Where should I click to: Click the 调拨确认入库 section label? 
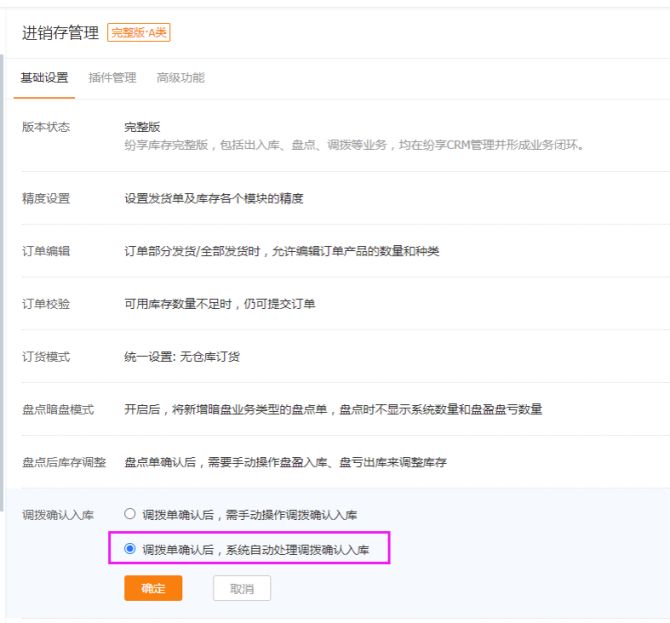58,515
